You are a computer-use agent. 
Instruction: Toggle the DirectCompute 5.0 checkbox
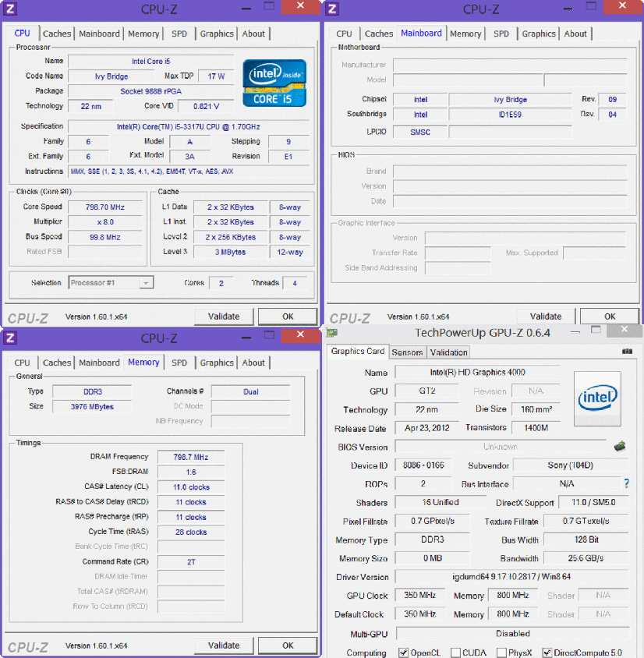click(x=547, y=653)
